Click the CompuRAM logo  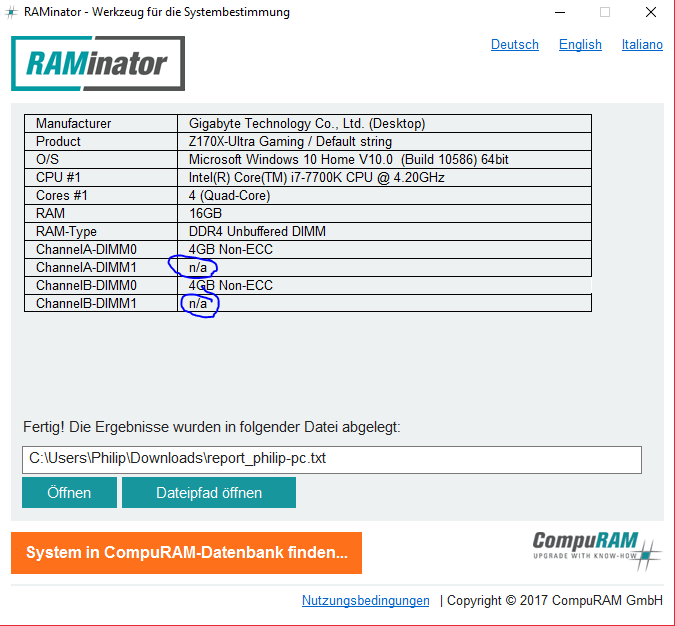click(x=596, y=550)
